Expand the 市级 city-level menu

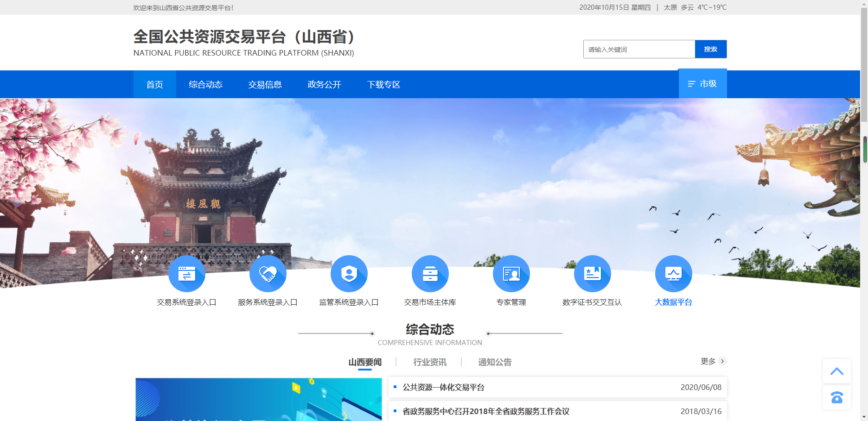pyautogui.click(x=702, y=84)
